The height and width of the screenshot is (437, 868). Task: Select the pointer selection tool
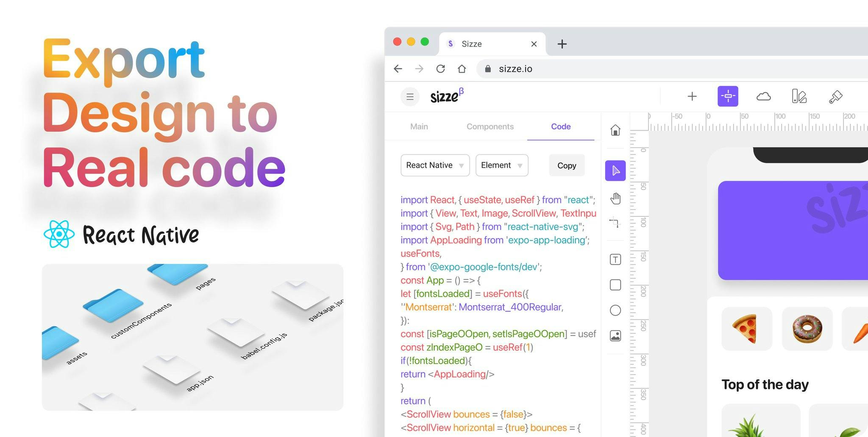pyautogui.click(x=615, y=171)
